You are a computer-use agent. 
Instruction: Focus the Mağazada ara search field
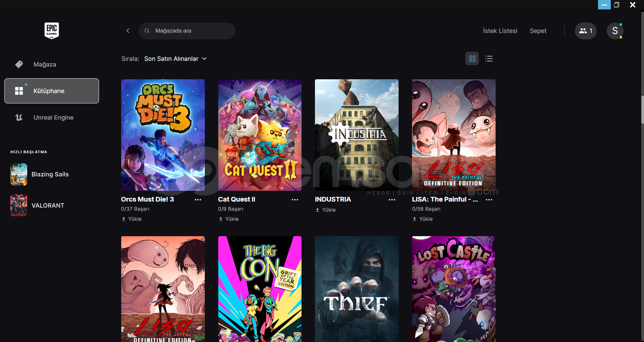click(x=187, y=31)
